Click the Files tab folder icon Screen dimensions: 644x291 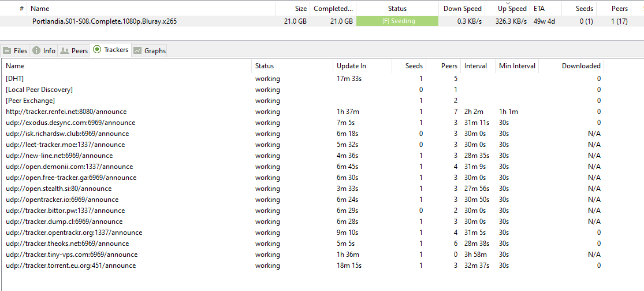(x=7, y=51)
